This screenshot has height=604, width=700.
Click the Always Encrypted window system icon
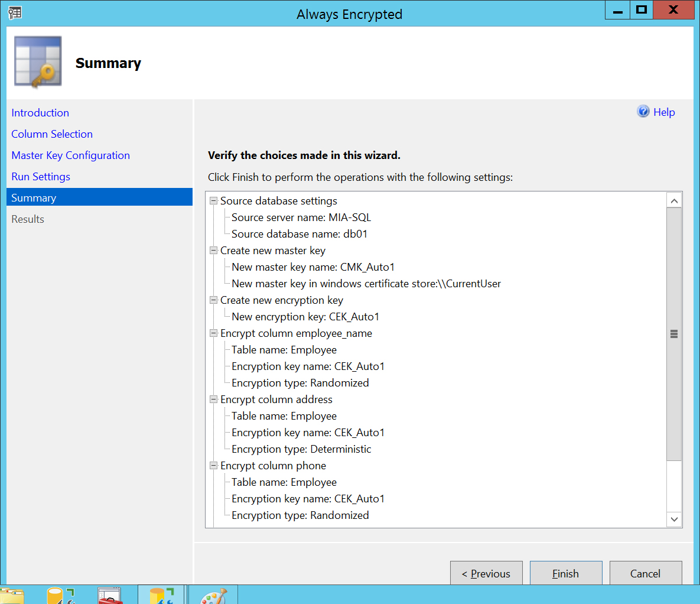[15, 12]
